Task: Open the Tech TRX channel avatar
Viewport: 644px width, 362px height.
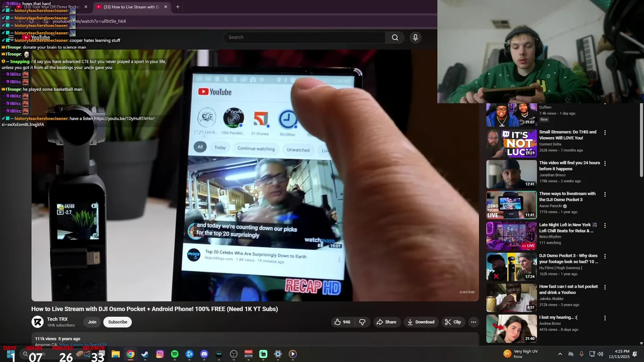Action: [37, 322]
